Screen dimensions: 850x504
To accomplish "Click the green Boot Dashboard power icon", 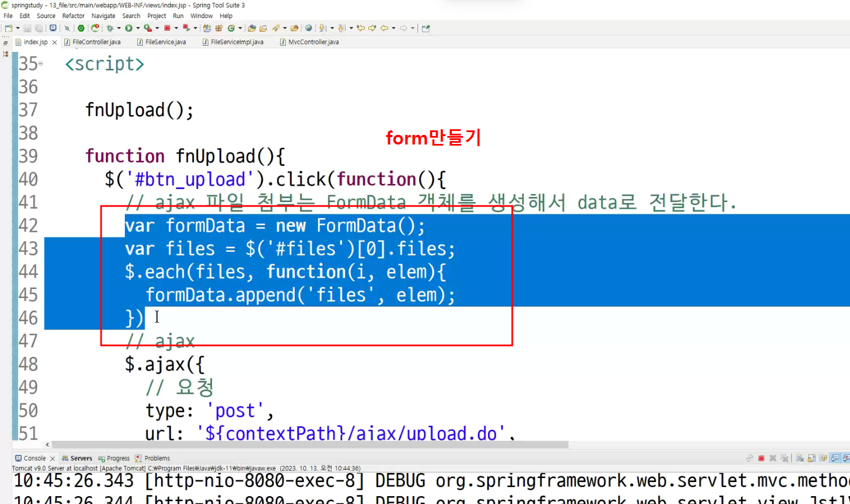I will (x=81, y=28).
